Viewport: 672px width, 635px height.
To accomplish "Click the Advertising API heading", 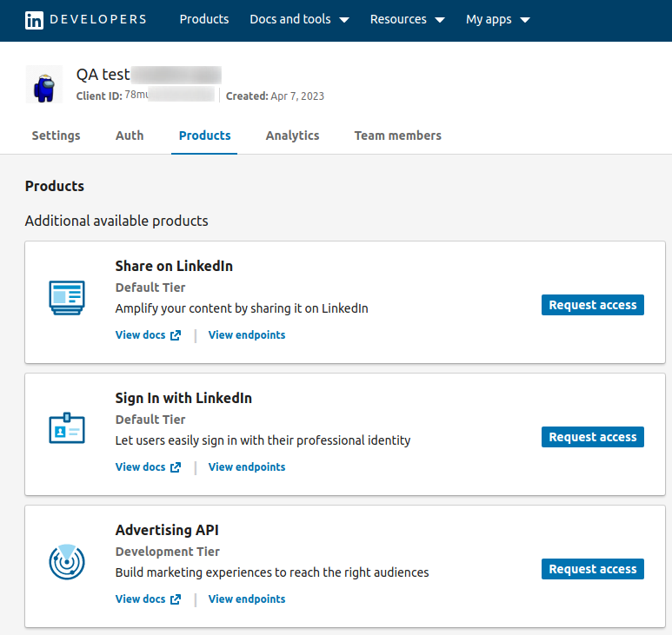I will 167,530.
